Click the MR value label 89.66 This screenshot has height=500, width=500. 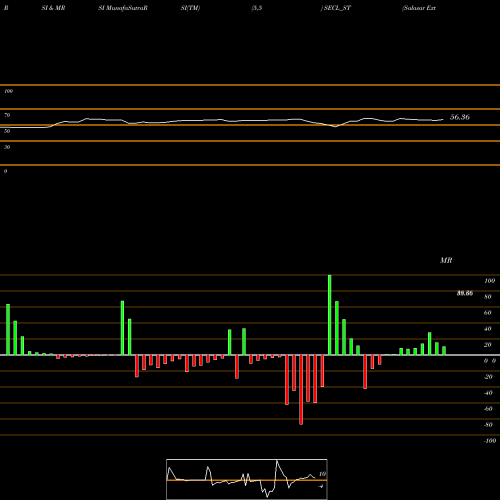(465, 293)
